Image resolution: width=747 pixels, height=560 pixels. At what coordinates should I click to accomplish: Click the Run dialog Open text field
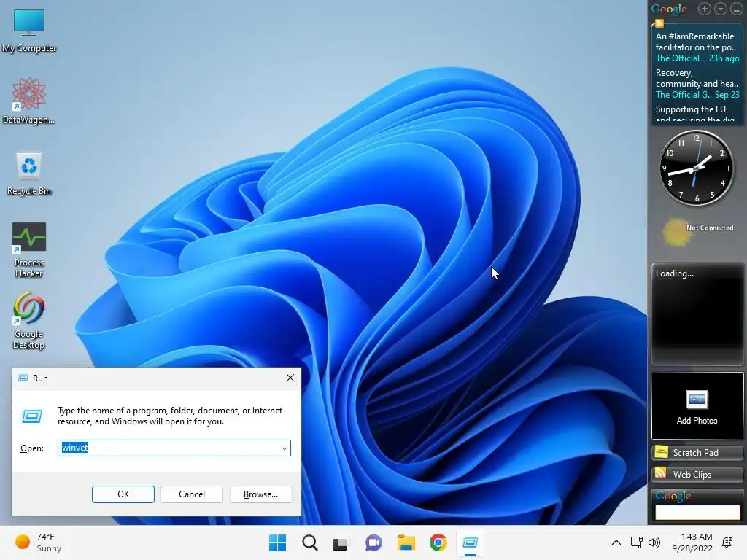click(x=174, y=448)
